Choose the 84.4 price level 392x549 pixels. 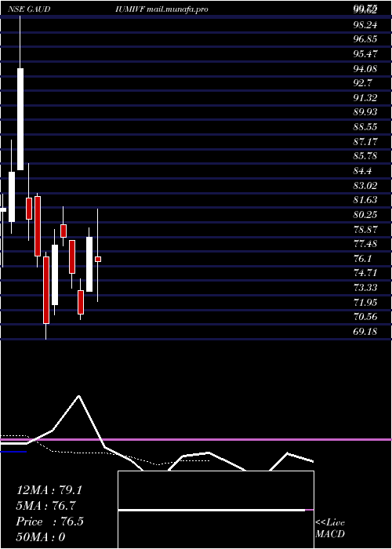click(x=362, y=171)
